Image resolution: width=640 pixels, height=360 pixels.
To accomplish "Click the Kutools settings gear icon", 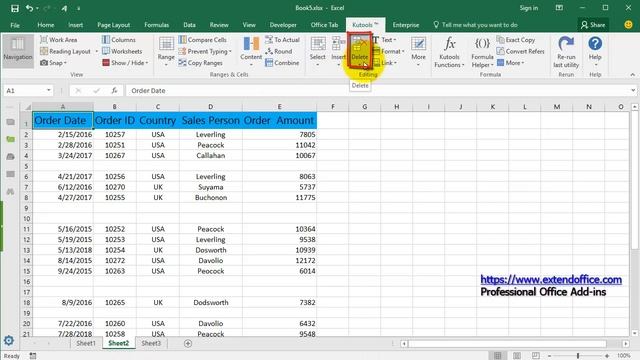I will tap(9, 340).
